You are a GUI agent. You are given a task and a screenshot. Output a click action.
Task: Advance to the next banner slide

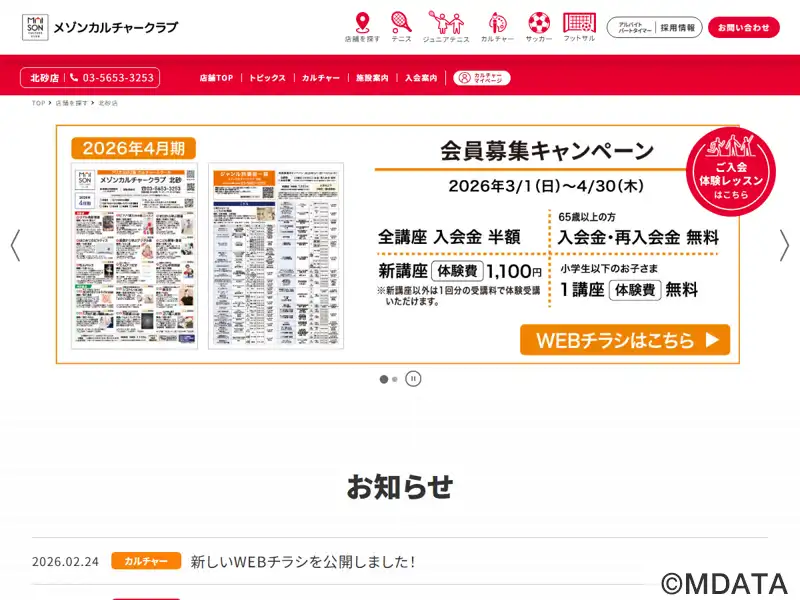tap(784, 245)
